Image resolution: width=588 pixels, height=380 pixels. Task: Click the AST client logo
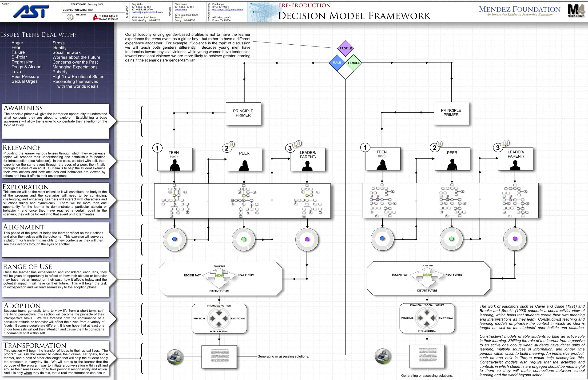(31, 12)
